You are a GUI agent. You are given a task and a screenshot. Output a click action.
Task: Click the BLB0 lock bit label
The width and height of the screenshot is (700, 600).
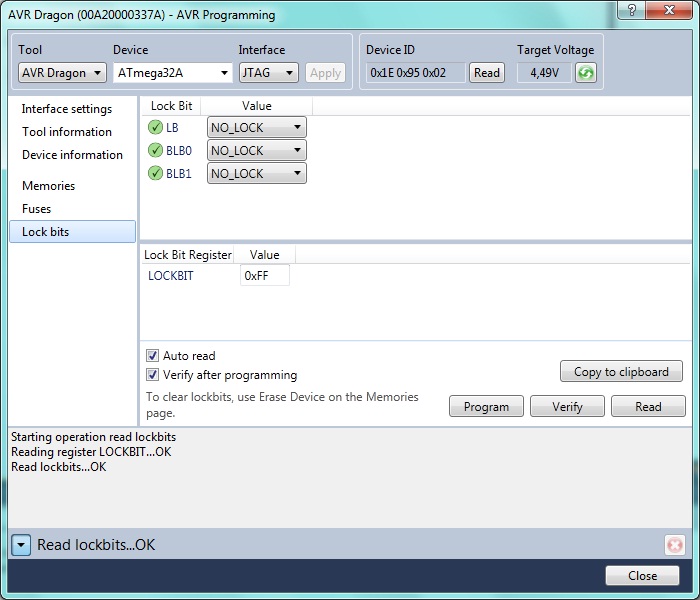[179, 151]
